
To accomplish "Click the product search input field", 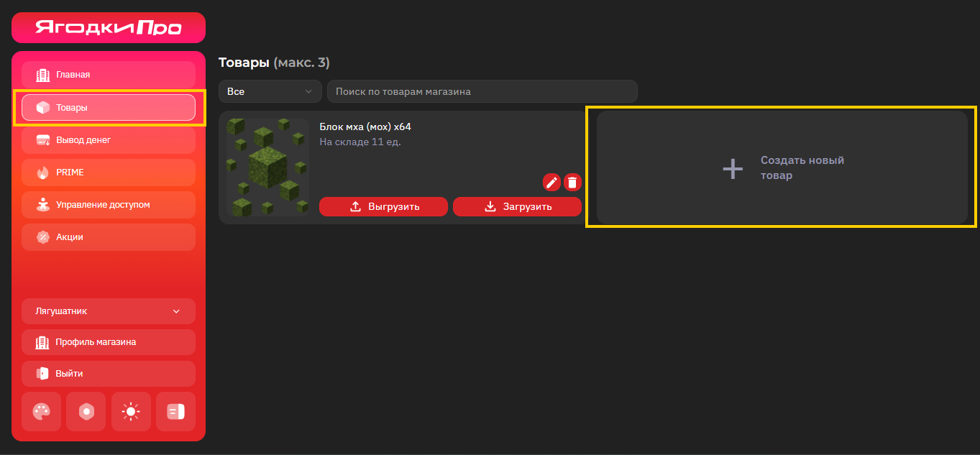I will 482,91.
